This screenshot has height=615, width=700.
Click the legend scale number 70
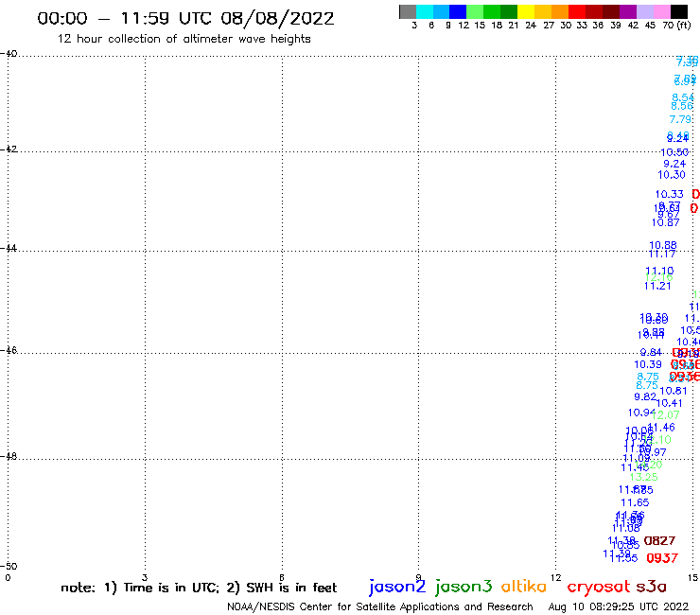click(x=668, y=26)
